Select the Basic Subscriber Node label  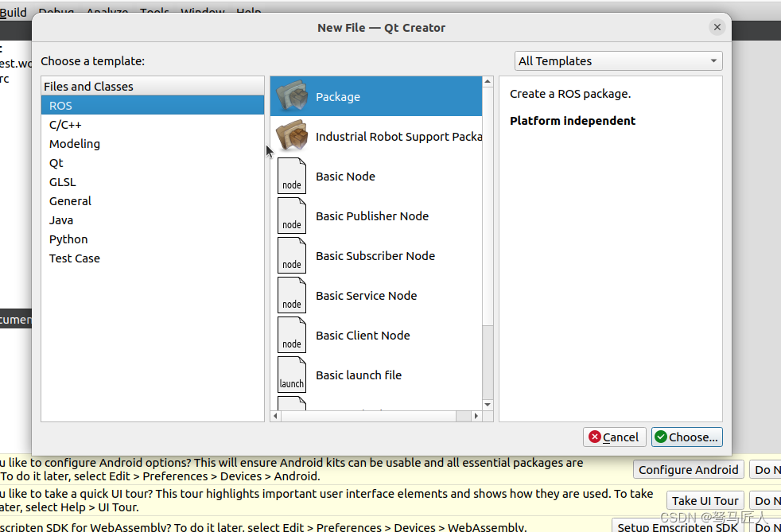[x=375, y=256]
